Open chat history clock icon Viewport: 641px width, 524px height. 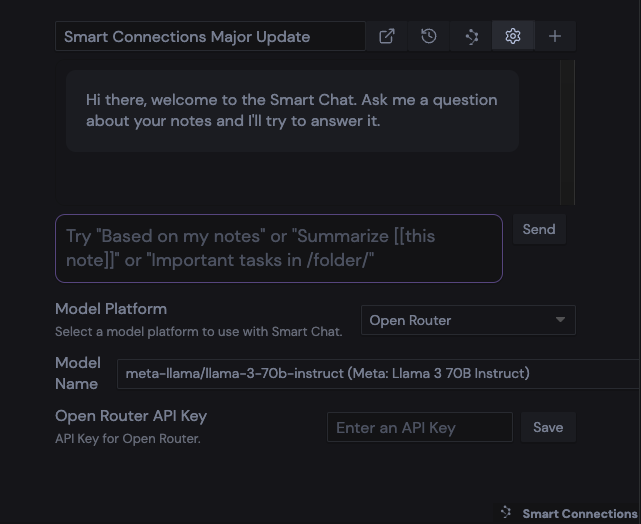coord(428,36)
